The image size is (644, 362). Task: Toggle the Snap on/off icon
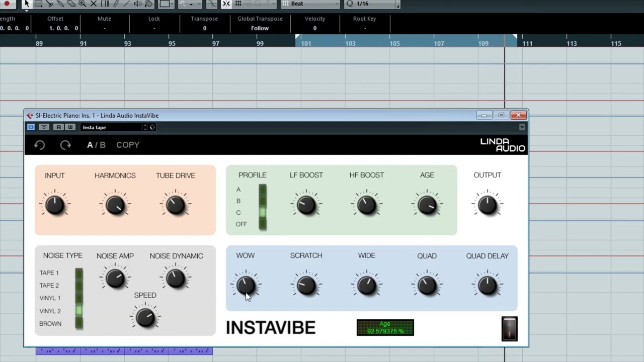pyautogui.click(x=226, y=4)
